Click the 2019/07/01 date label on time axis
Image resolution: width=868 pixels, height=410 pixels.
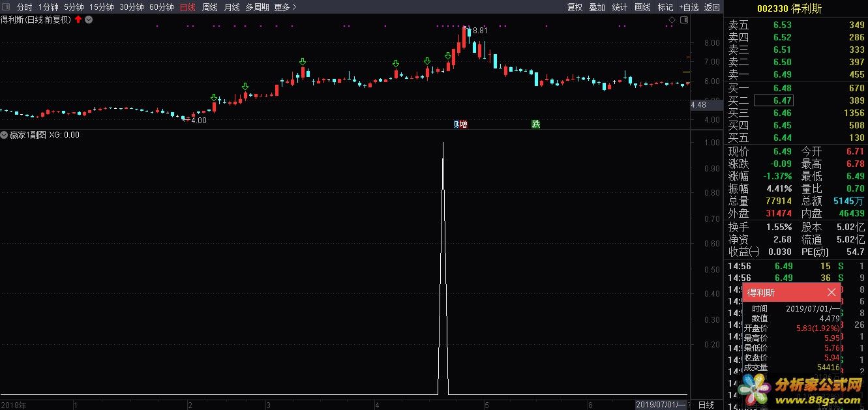663,405
